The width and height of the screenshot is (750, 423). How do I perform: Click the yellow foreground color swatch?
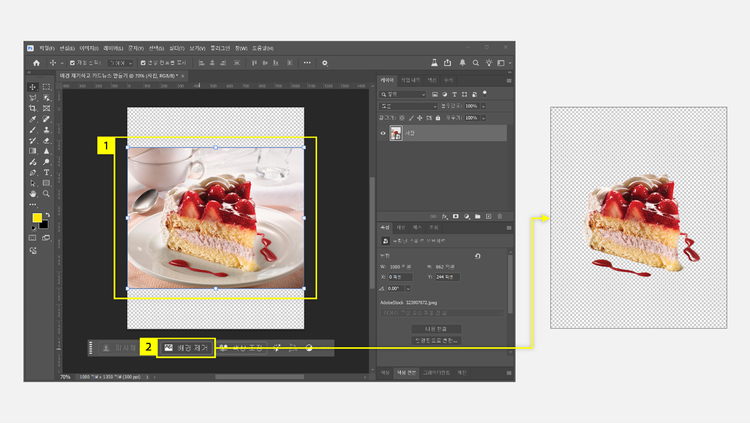37,218
